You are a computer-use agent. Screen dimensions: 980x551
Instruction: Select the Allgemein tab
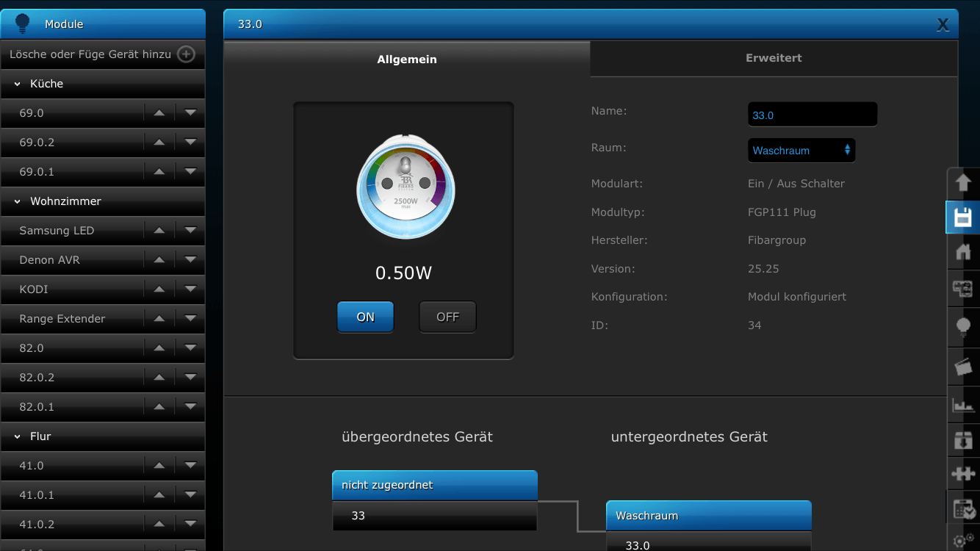[406, 60]
